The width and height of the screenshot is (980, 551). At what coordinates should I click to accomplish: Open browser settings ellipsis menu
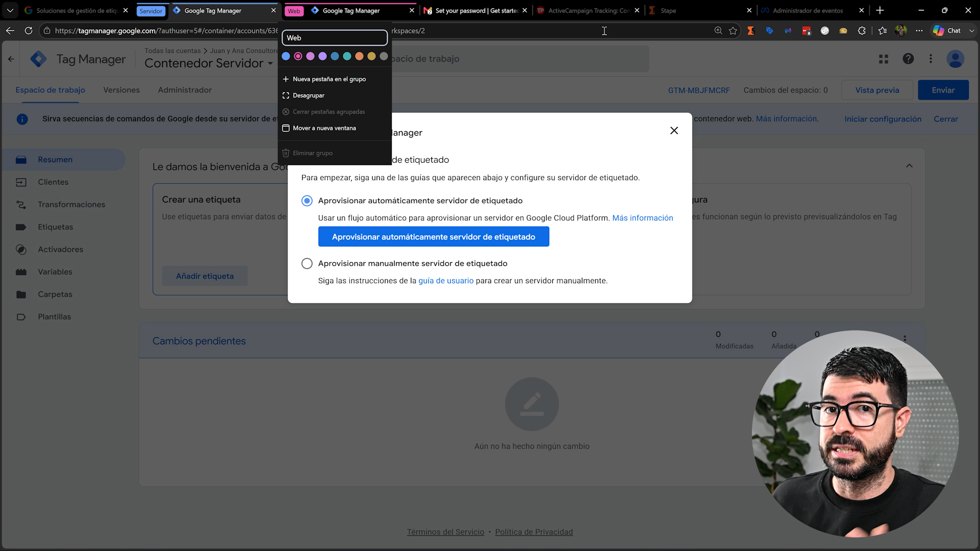tap(919, 31)
